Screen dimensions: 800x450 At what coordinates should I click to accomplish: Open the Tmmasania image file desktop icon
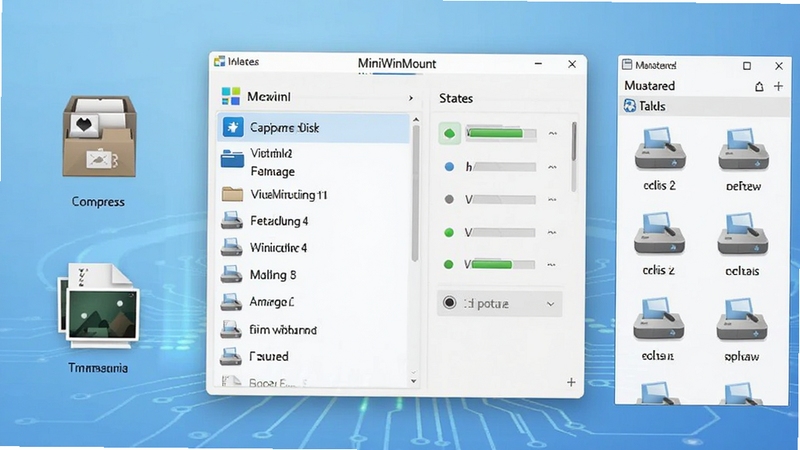(x=98, y=306)
